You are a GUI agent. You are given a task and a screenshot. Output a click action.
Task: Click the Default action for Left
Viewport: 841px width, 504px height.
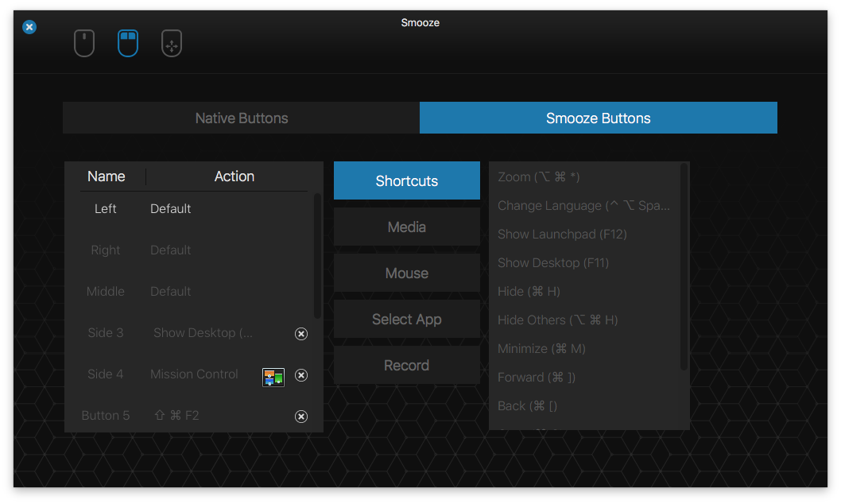coord(171,208)
